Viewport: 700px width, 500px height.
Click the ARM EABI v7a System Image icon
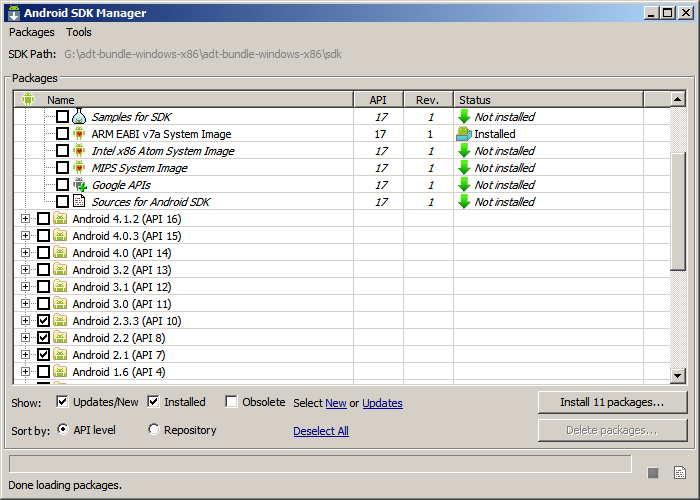coord(79,133)
